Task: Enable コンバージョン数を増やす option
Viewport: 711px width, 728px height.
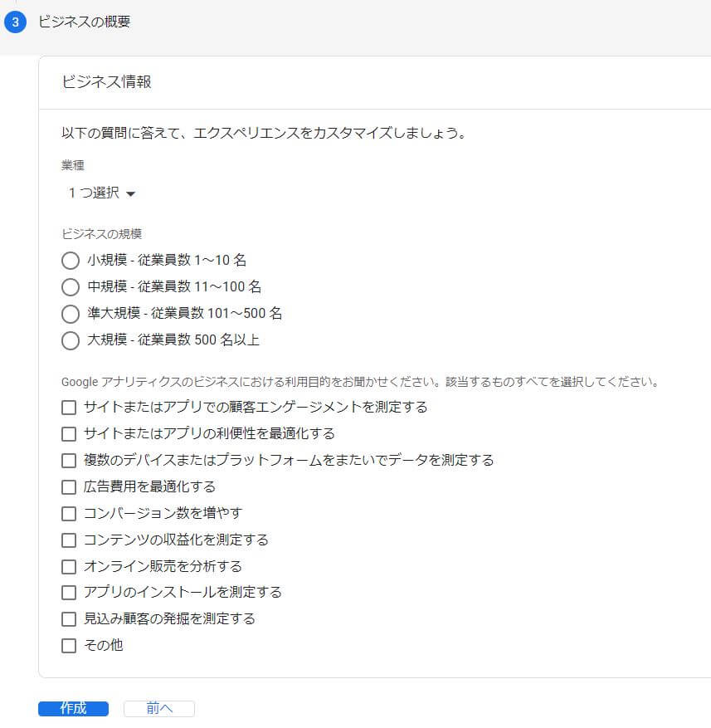Action: tap(69, 513)
